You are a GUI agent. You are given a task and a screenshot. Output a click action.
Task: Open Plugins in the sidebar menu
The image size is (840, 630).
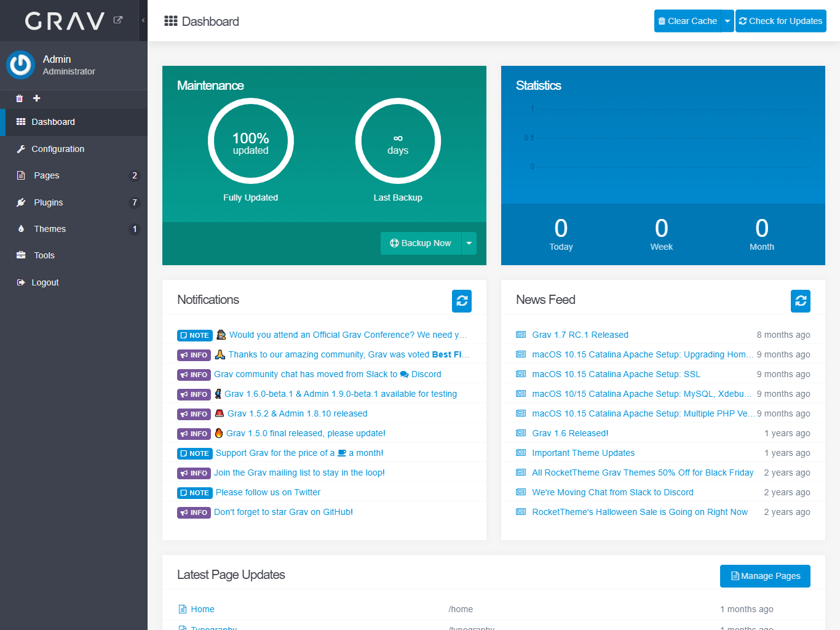click(74, 202)
